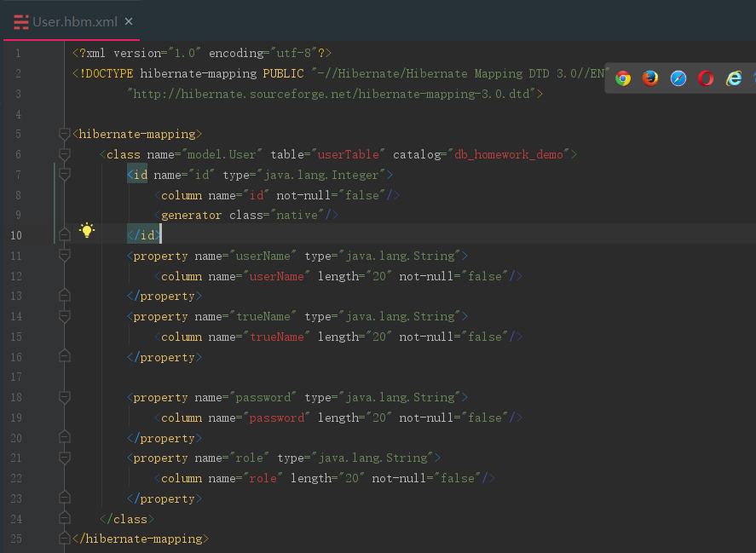Click the "model.User" class name value

pos(222,154)
